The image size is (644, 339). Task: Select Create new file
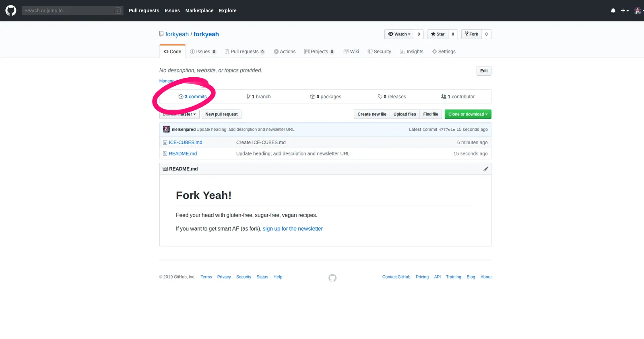click(372, 114)
